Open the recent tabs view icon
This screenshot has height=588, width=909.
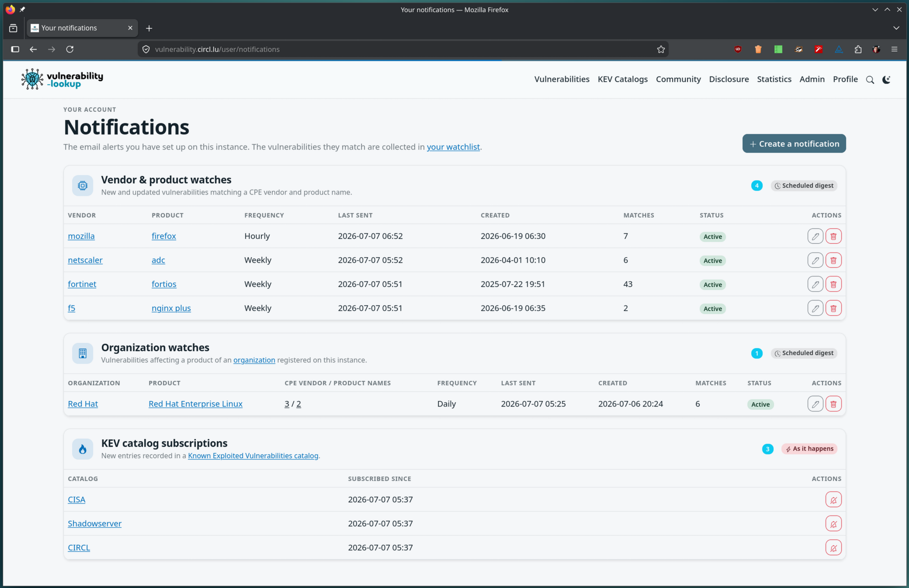13,28
